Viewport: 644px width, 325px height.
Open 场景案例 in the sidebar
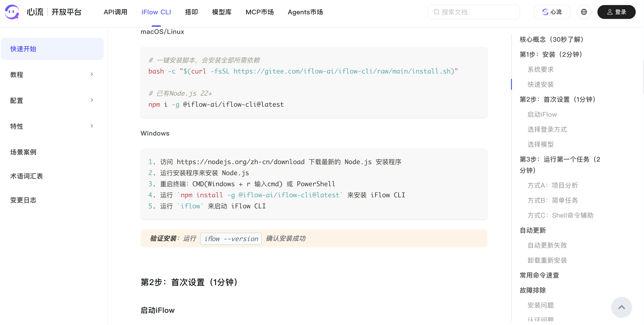(x=23, y=152)
